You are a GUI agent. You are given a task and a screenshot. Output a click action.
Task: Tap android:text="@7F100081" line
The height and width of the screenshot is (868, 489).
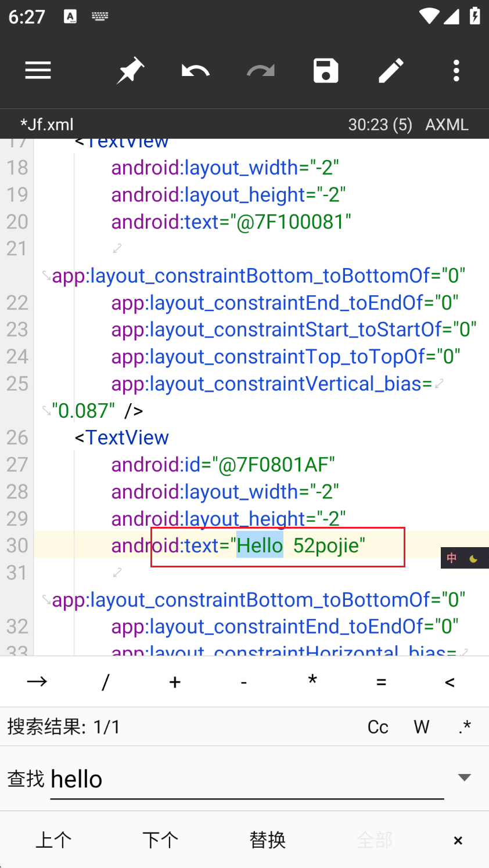(231, 222)
